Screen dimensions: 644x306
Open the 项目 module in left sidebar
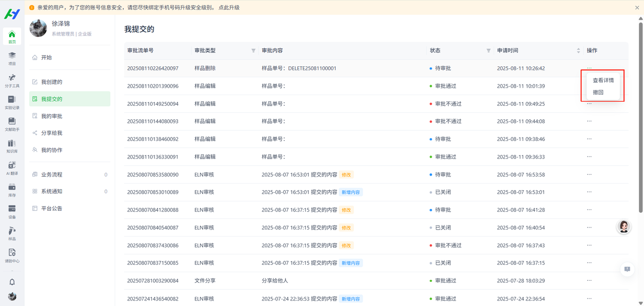[12, 58]
